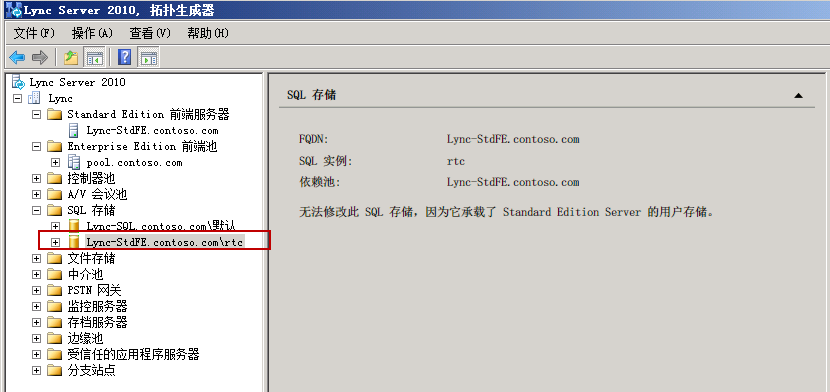Click the 受信任的应用程序服务器 folder icon

coord(54,354)
